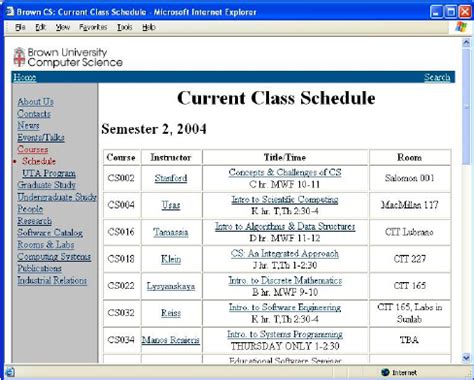Open instructor Manos Renieris's link

point(171,340)
